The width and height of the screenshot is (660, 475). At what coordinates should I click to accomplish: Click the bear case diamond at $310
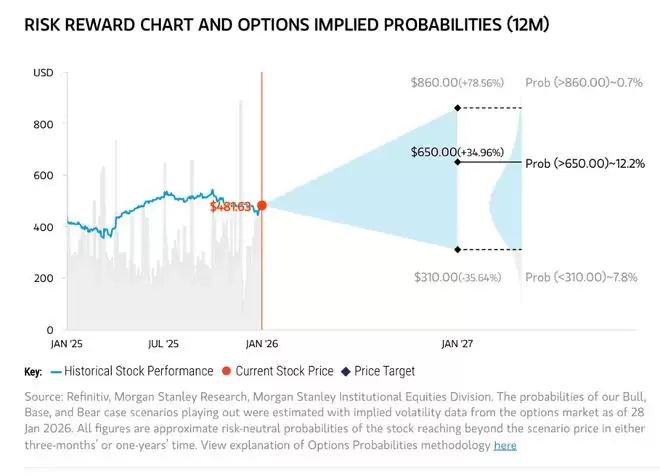click(x=457, y=249)
